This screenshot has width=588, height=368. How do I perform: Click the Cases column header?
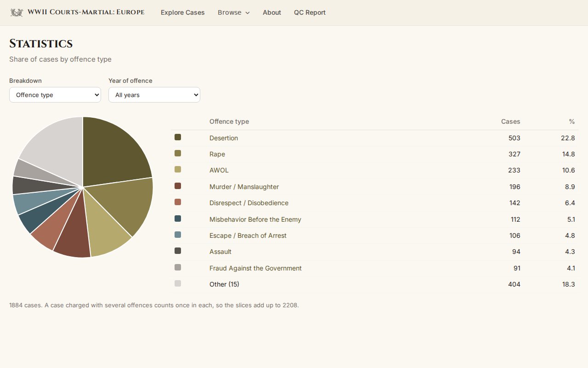pos(510,121)
